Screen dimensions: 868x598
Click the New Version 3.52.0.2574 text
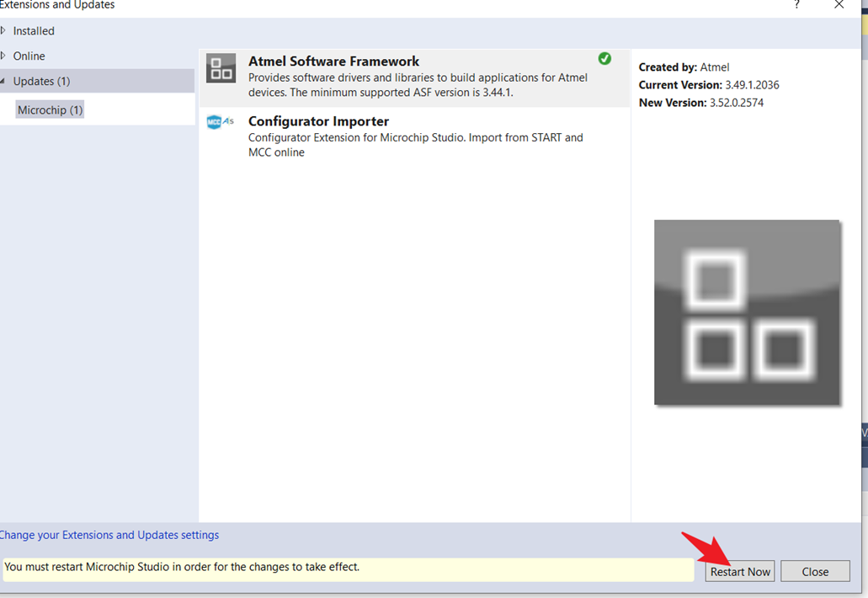click(700, 103)
